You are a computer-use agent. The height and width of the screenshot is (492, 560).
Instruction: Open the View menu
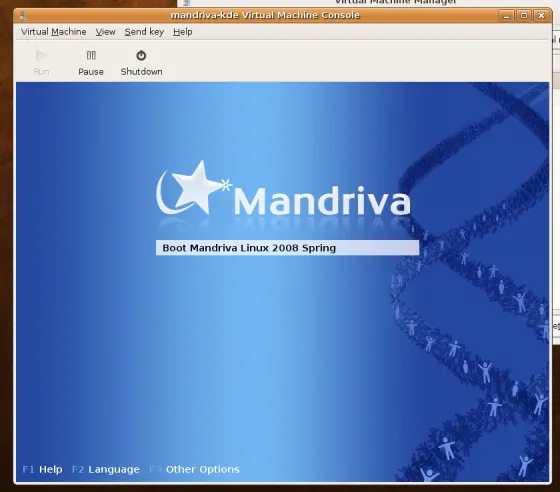tap(105, 32)
